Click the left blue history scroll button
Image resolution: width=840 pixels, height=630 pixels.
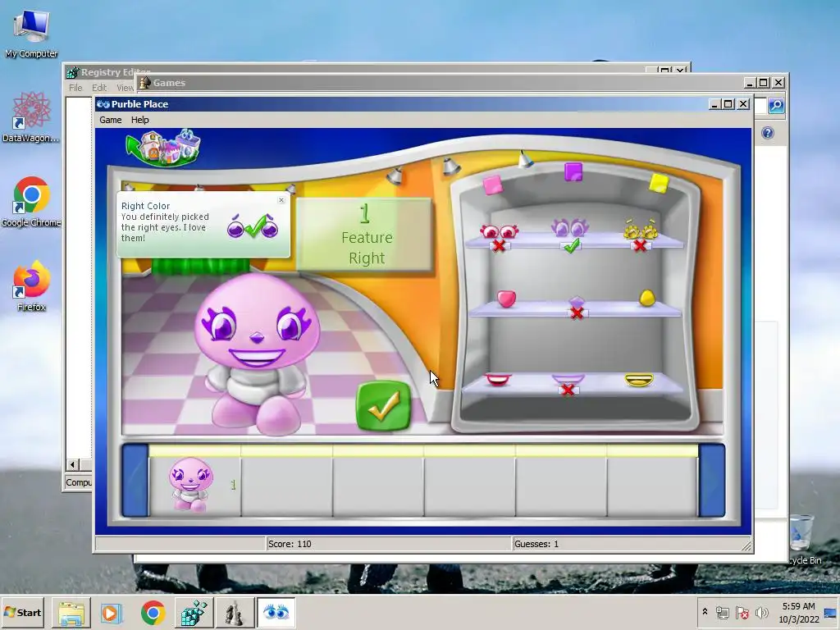(x=135, y=481)
